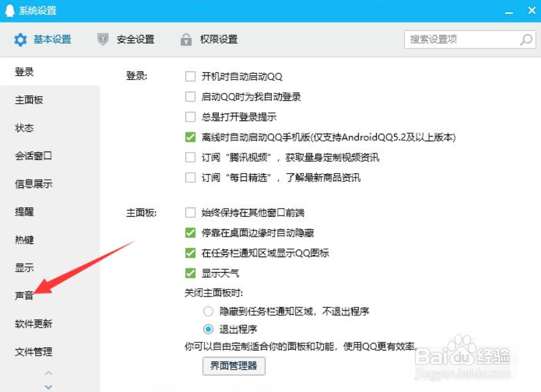The image size is (541, 392).
Task: Enable 启动QQ时为我自动登录
Action: click(190, 96)
